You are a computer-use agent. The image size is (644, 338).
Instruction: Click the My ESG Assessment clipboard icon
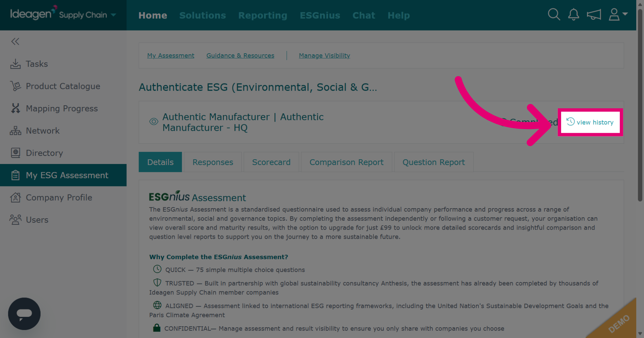15,175
